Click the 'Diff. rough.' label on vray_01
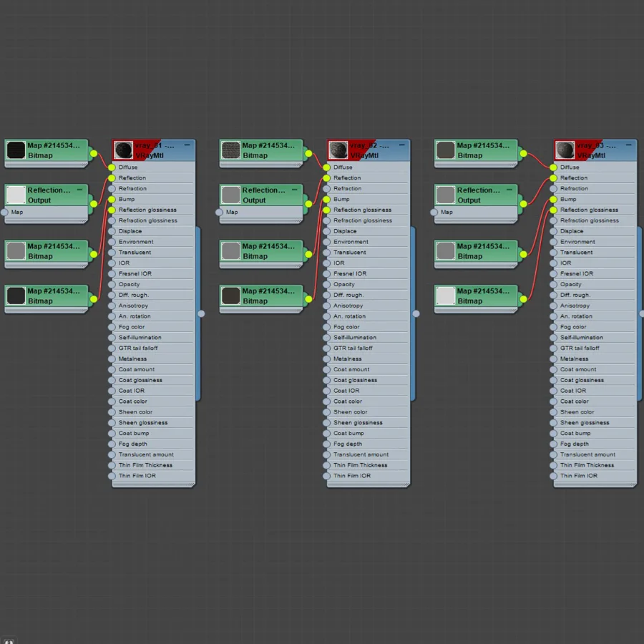This screenshot has width=644, height=644. [134, 295]
